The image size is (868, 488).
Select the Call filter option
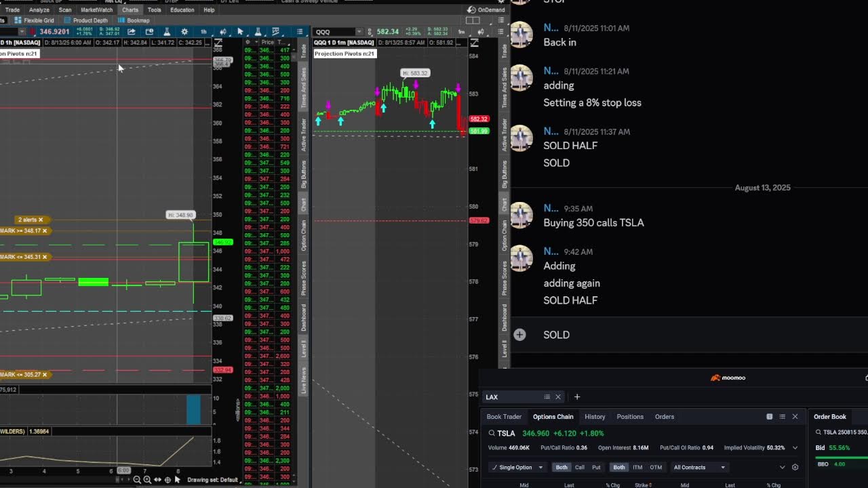coord(580,468)
